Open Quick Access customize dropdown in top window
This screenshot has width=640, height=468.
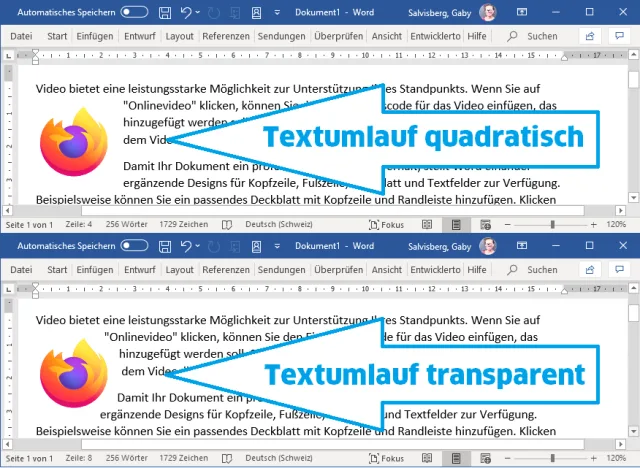277,13
